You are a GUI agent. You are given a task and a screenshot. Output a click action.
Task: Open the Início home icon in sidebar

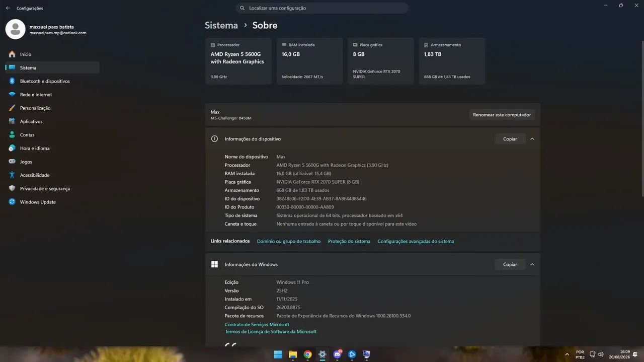(x=12, y=54)
